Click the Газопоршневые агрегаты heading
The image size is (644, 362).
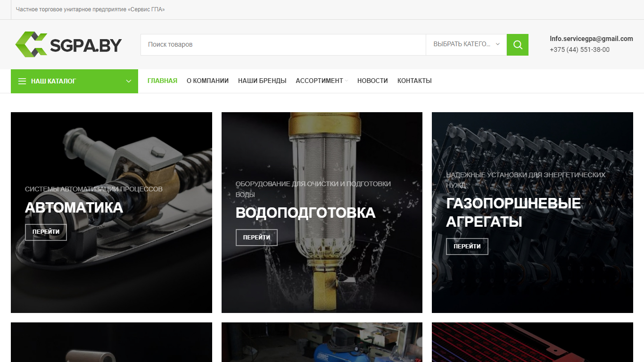(513, 213)
